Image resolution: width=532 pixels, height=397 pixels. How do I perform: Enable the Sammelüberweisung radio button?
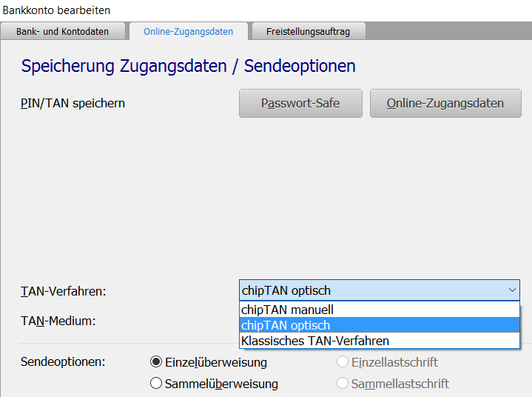pyautogui.click(x=156, y=384)
